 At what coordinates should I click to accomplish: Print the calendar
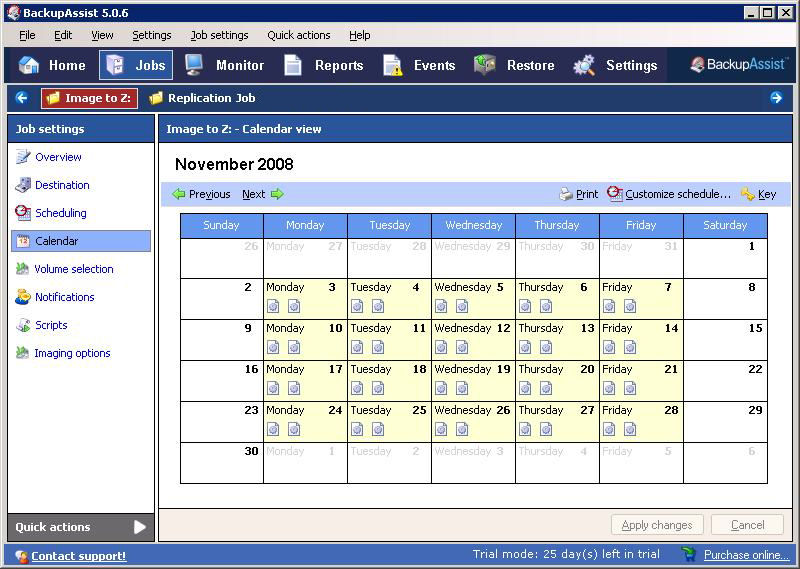click(579, 194)
